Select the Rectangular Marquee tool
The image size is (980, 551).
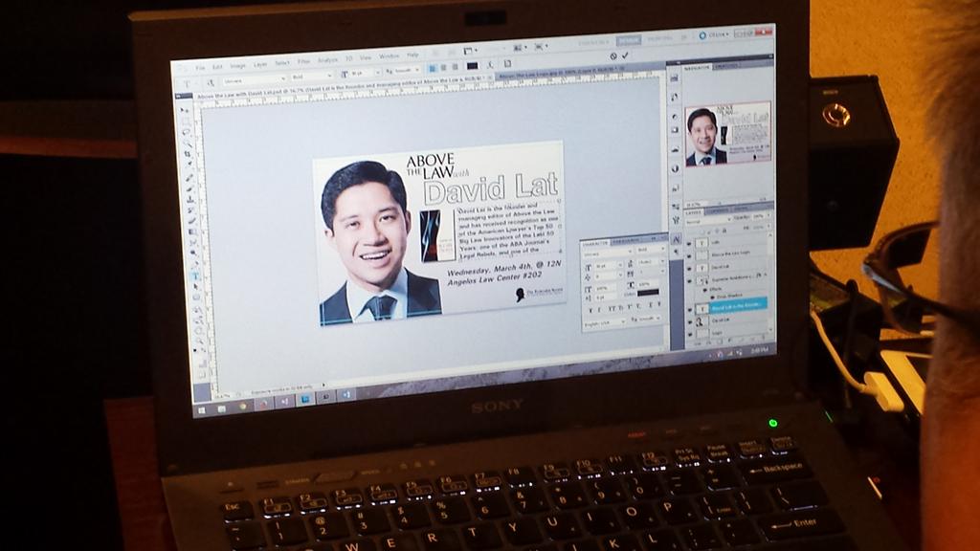click(x=185, y=120)
